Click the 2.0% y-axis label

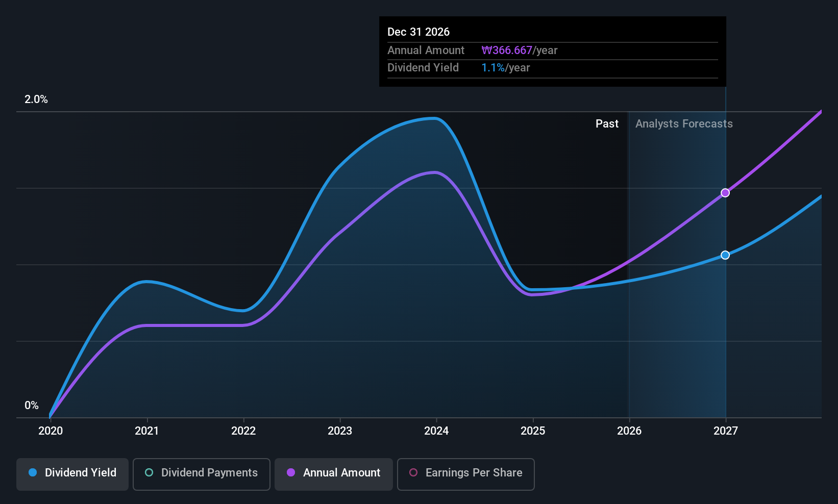(36, 99)
